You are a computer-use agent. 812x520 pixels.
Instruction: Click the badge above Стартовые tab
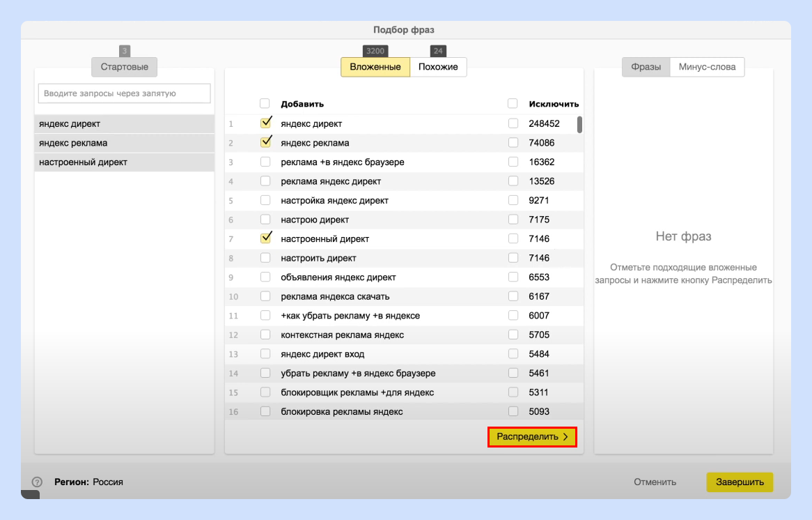tap(124, 51)
